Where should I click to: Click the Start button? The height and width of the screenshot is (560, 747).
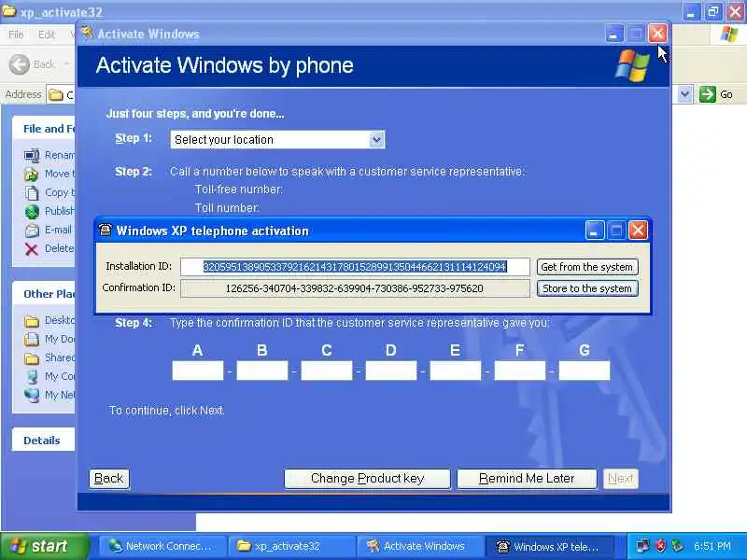pyautogui.click(x=43, y=546)
